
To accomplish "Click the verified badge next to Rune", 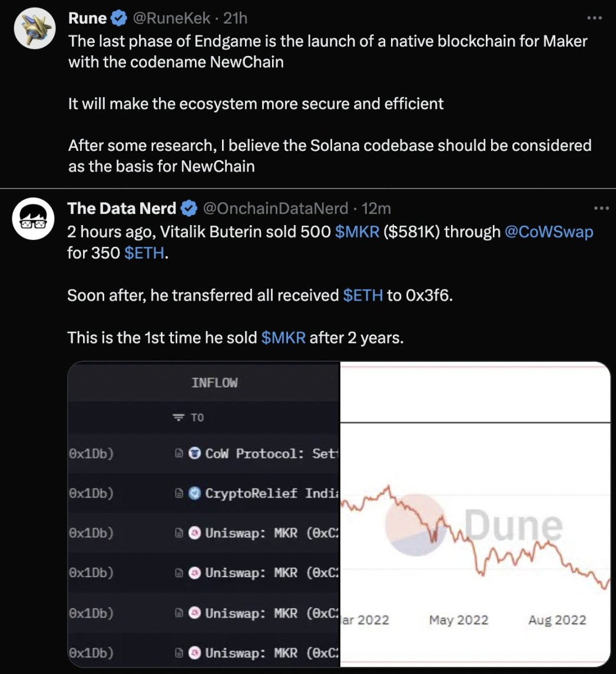I will click(x=118, y=19).
